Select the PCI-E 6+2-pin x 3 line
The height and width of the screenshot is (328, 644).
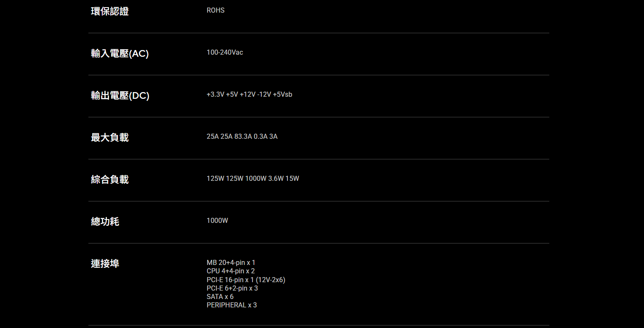point(232,288)
